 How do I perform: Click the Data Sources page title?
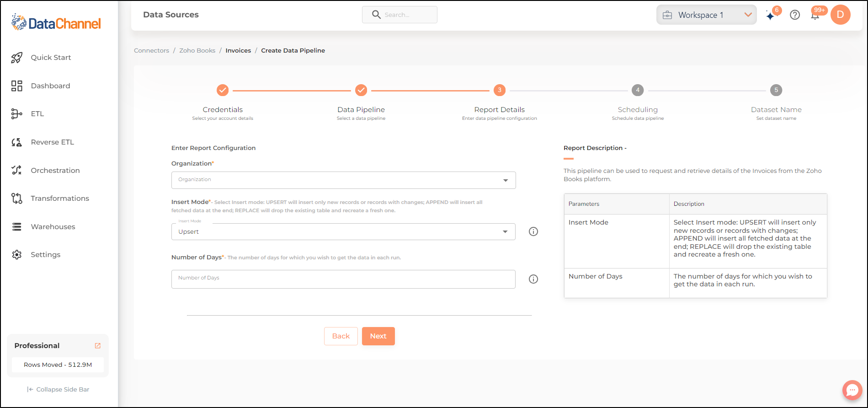pos(171,15)
